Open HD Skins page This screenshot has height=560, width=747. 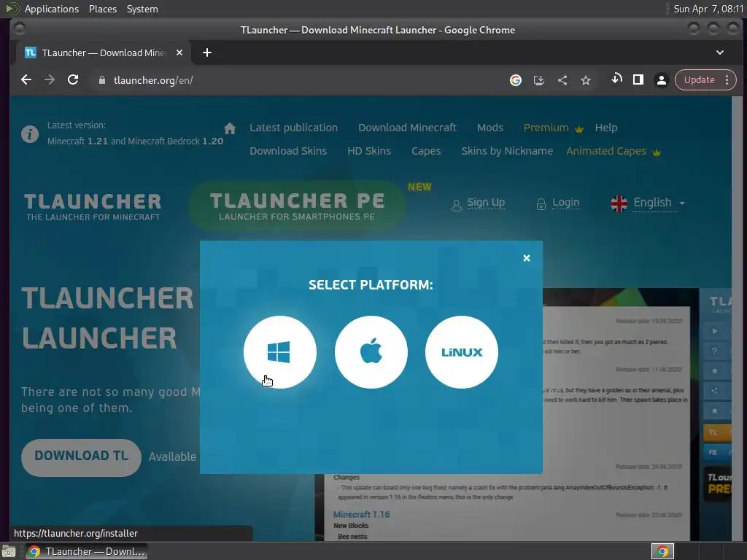368,151
